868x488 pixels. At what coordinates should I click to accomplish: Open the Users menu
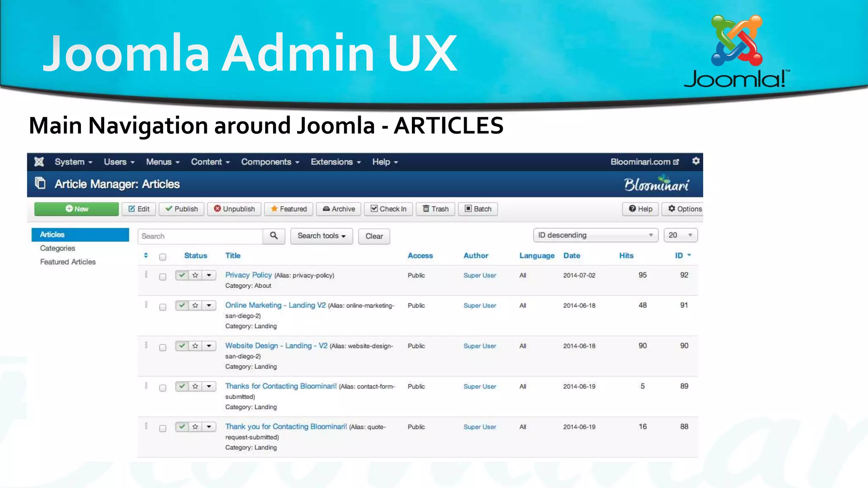[119, 162]
